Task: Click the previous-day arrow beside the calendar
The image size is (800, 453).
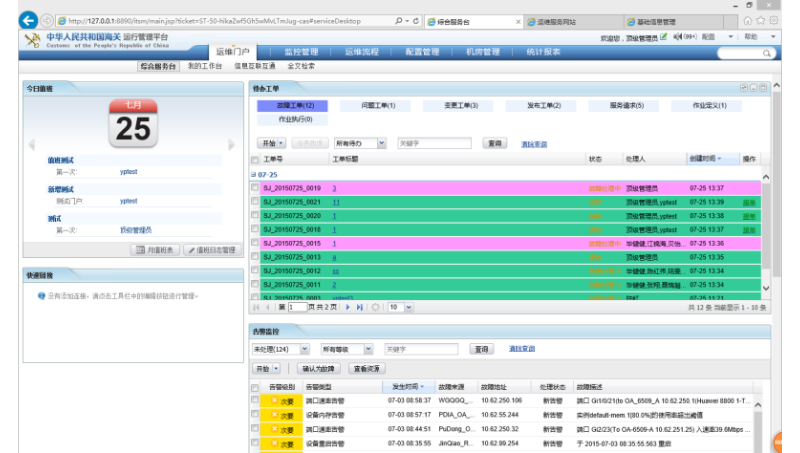Action: [x=32, y=144]
